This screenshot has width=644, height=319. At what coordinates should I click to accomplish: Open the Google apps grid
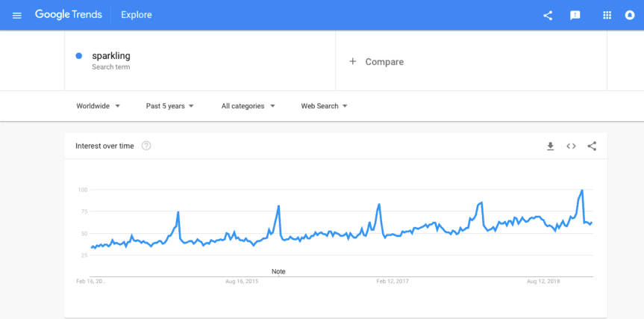[607, 15]
